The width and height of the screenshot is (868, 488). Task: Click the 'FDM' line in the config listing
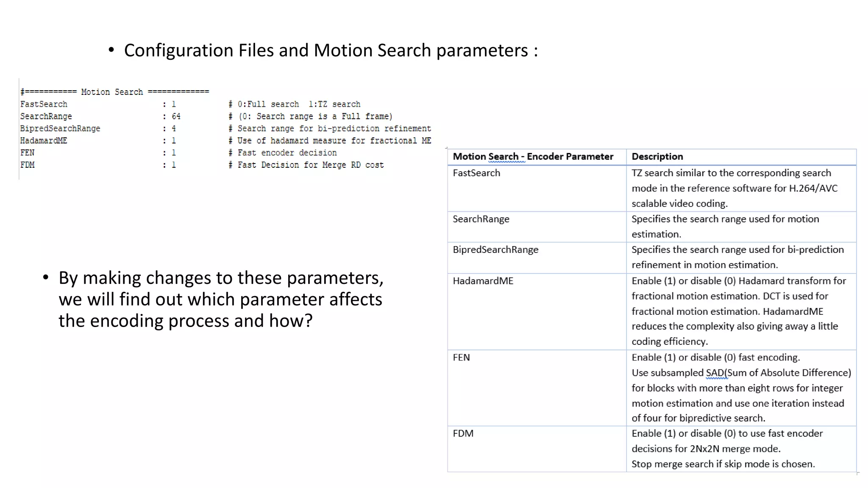(28, 165)
